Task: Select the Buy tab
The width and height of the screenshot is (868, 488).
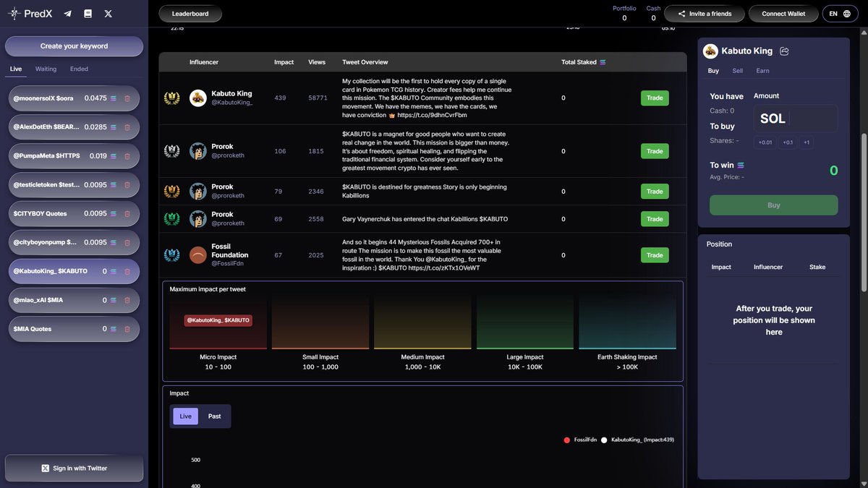Action: [713, 71]
